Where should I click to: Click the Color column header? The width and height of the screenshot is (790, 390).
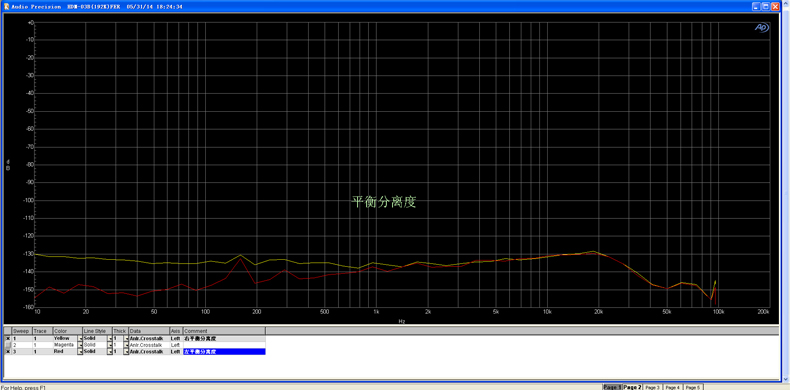pyautogui.click(x=68, y=331)
